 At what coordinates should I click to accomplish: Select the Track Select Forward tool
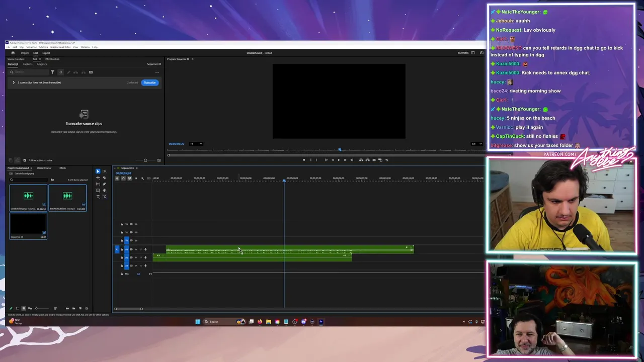(x=104, y=171)
